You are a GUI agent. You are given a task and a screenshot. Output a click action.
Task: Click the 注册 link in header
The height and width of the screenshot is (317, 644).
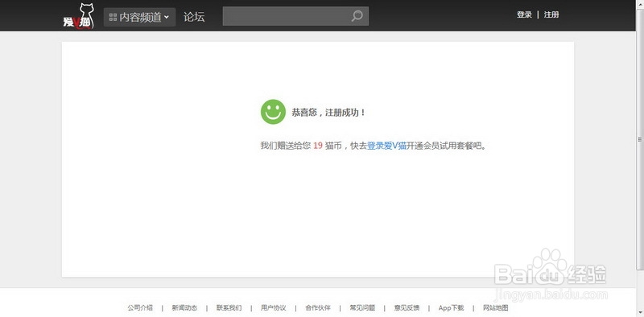coord(551,14)
